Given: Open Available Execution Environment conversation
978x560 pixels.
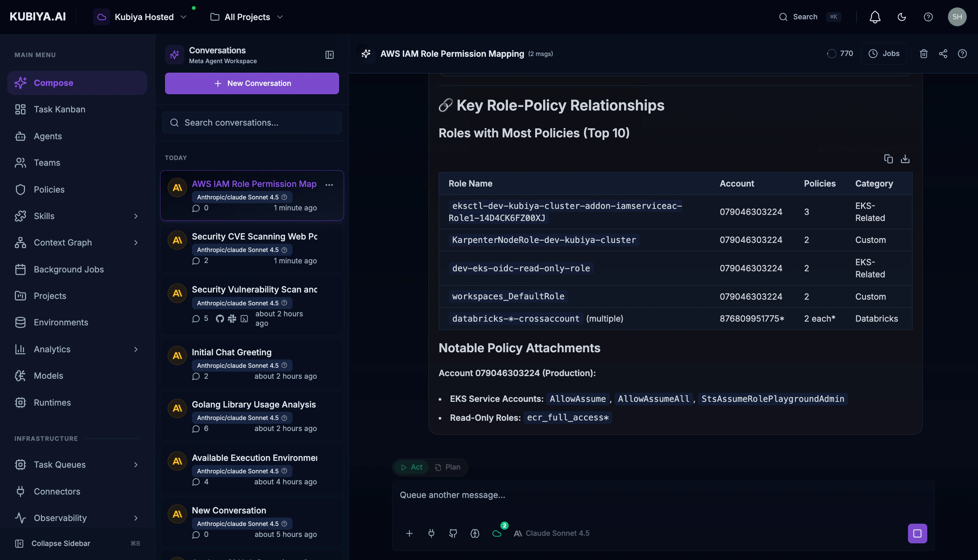Looking at the screenshot, I should (252, 469).
